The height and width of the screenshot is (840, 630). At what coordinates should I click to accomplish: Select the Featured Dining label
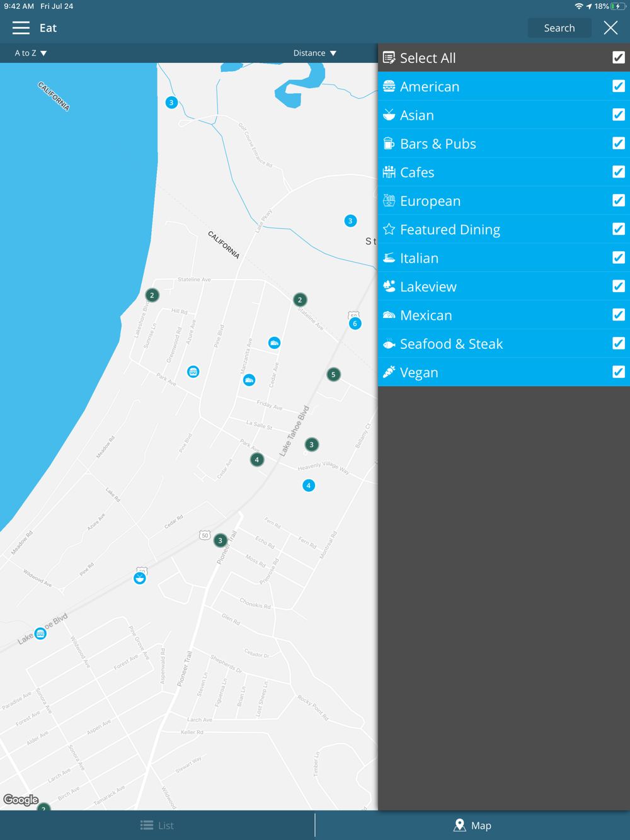coord(450,229)
